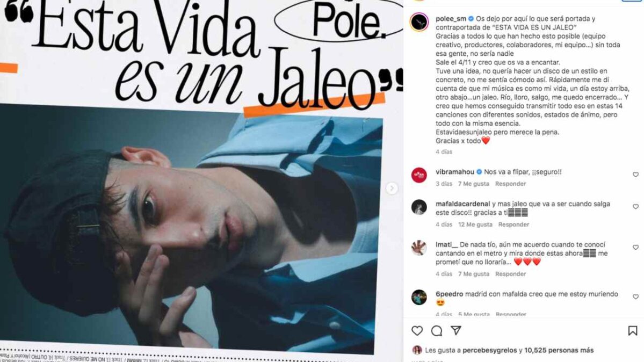
Task: Click Responder under lmati__'s comment
Action: tap(510, 274)
